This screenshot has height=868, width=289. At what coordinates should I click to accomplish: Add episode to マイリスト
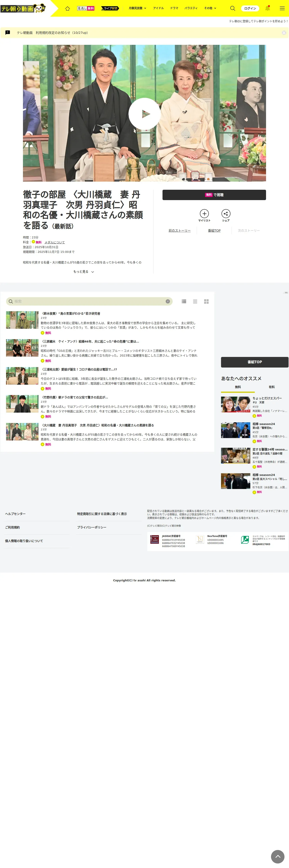pyautogui.click(x=204, y=216)
